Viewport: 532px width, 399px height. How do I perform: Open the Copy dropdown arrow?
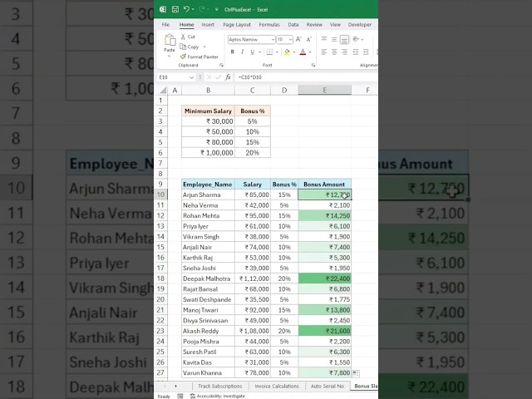pyautogui.click(x=204, y=47)
